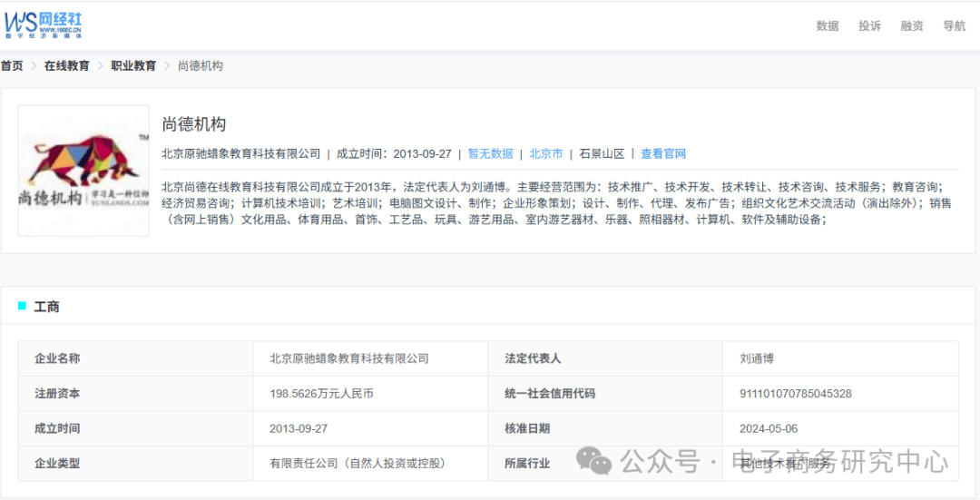Click the 注册资本 label cell

click(135, 394)
